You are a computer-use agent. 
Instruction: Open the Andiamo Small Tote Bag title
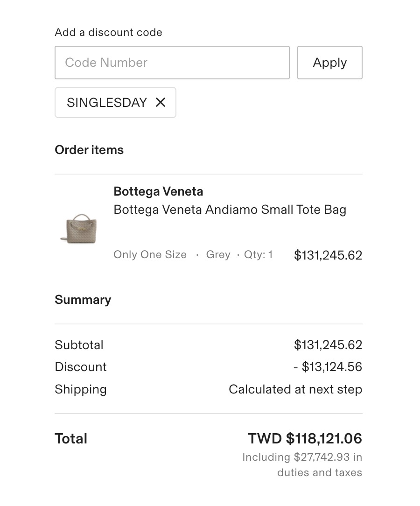pyautogui.click(x=230, y=210)
